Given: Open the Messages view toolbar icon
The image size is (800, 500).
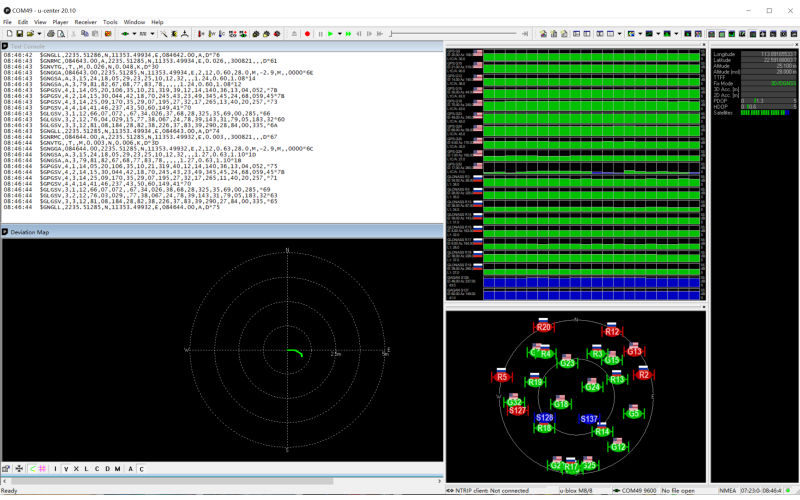Looking at the screenshot, I should (577, 34).
